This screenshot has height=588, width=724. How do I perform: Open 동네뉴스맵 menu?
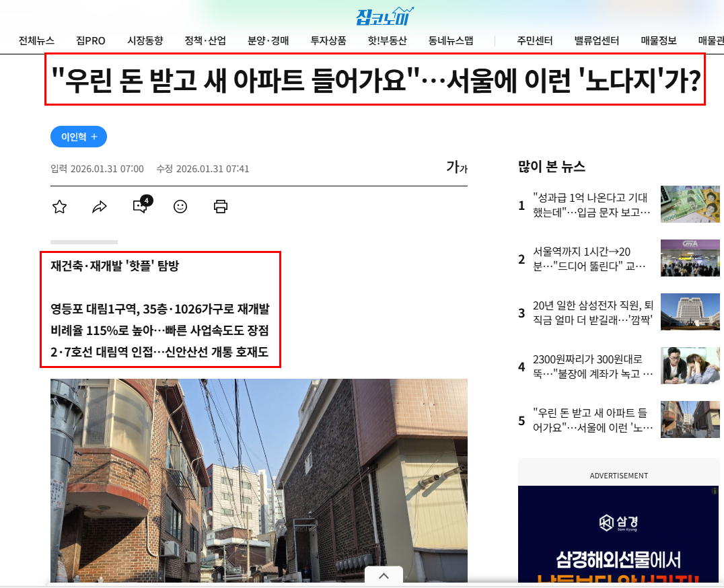point(451,40)
